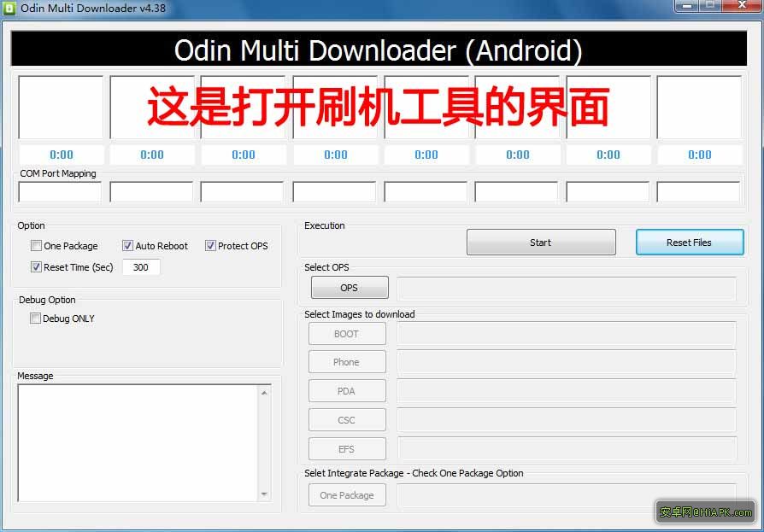
Task: Click the BOOT image button
Action: click(347, 334)
